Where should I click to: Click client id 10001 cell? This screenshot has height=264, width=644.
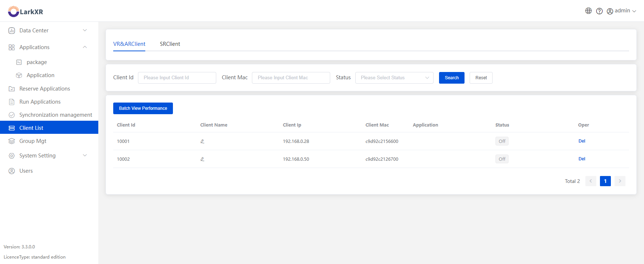(123, 141)
